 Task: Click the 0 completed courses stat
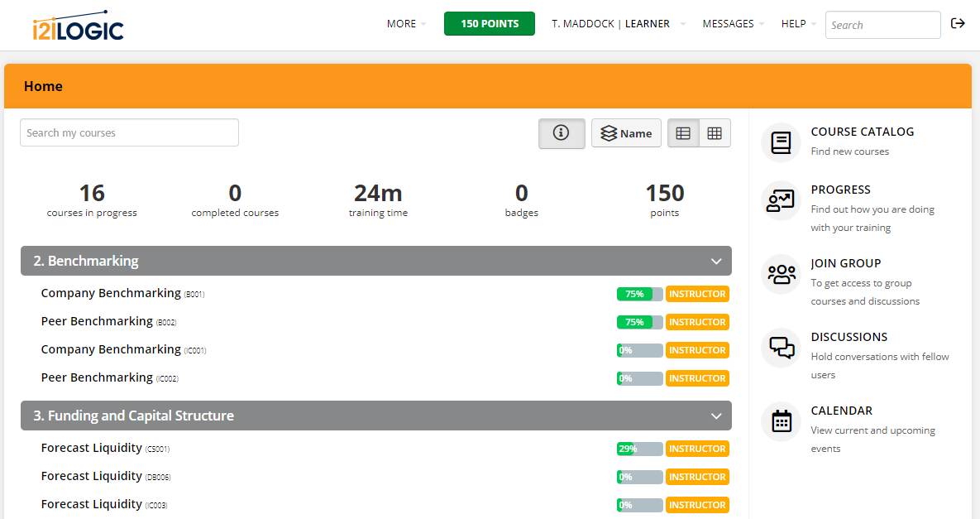235,200
